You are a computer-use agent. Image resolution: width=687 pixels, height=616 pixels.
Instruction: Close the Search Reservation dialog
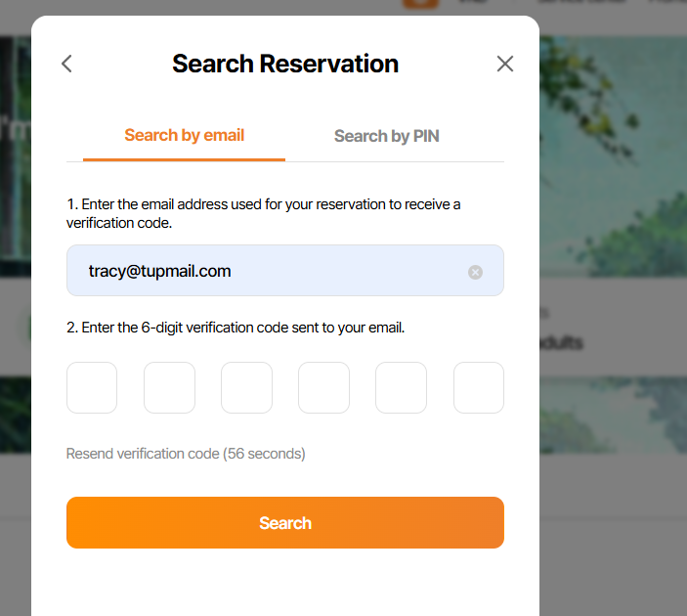point(504,65)
